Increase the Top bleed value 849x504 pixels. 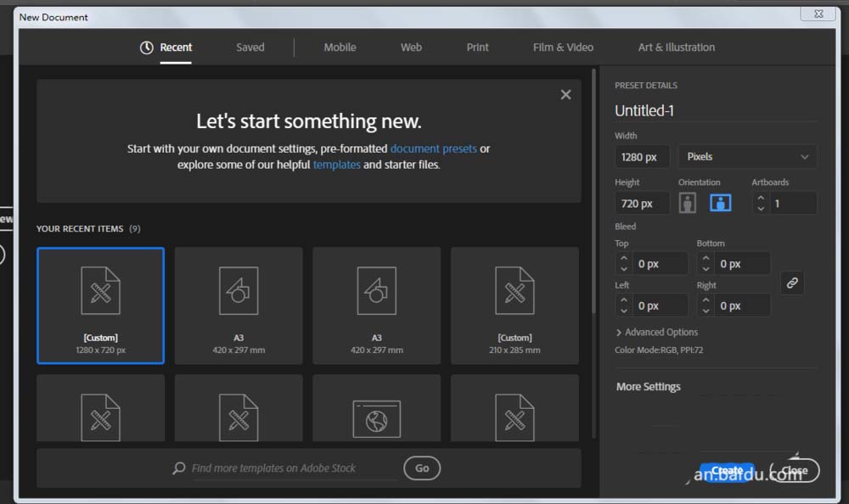click(x=624, y=259)
